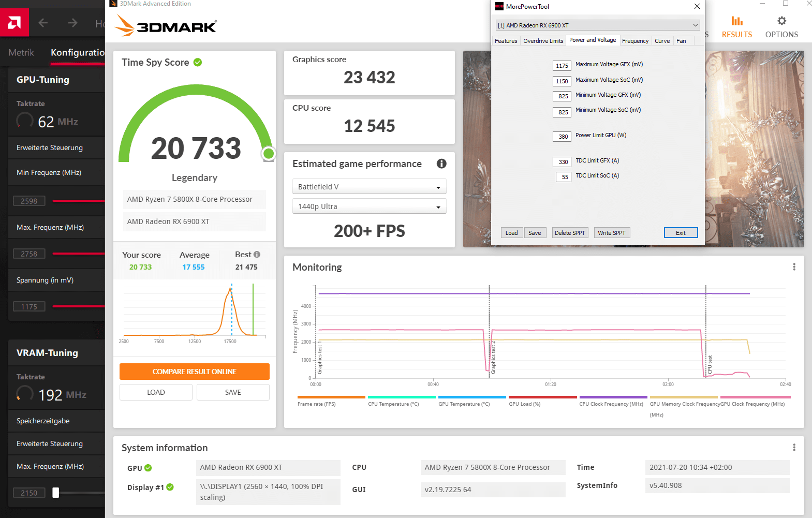Viewport: 812px width, 518px height.
Task: Click the GPU-Tuning Erweiterte Steuerung row
Action: click(56, 147)
